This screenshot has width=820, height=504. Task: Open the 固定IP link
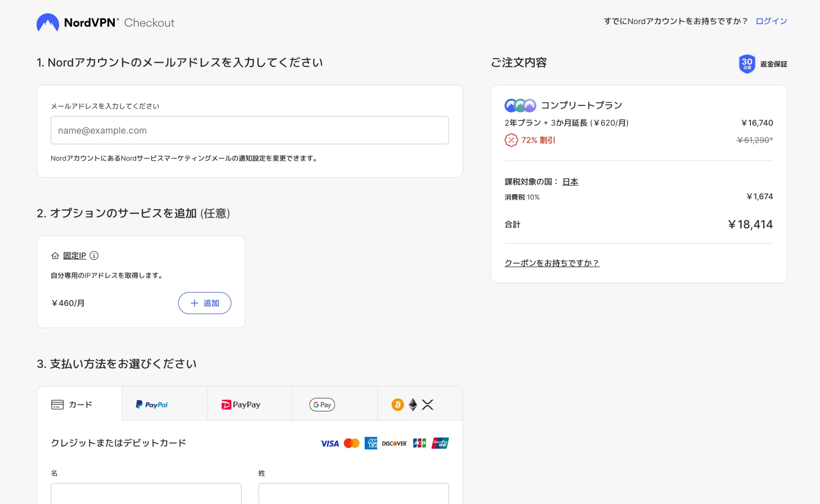tap(74, 256)
